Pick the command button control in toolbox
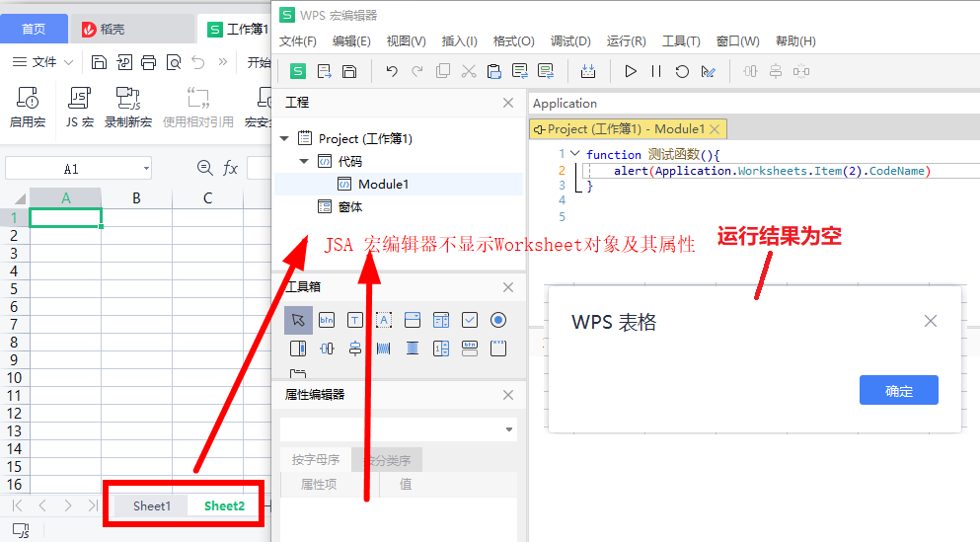Screen dimensions: 980x542 click(327, 320)
